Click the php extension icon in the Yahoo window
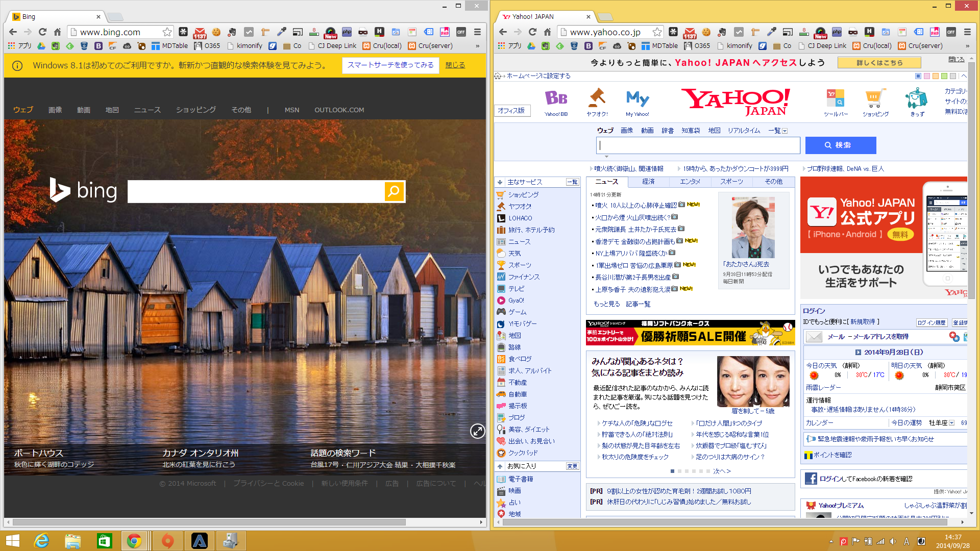Screen dimensions: 980x551 pos(837,32)
